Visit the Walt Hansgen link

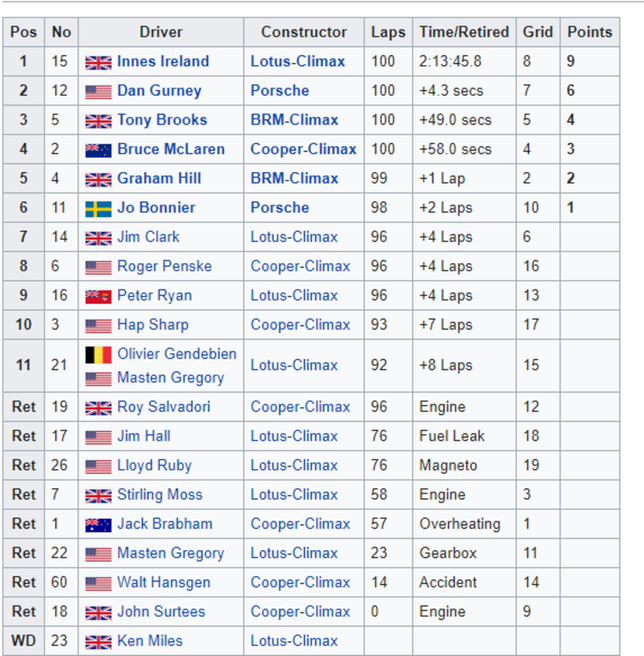164,582
